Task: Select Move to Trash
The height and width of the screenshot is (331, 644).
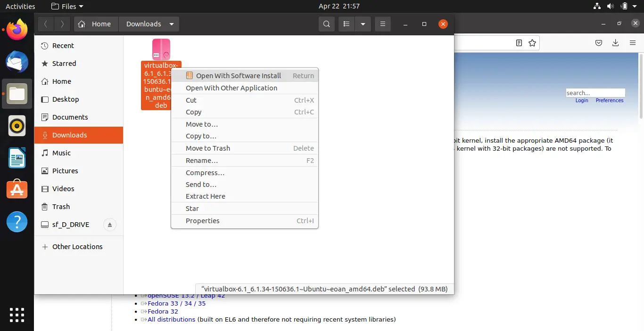Action: click(x=245, y=148)
